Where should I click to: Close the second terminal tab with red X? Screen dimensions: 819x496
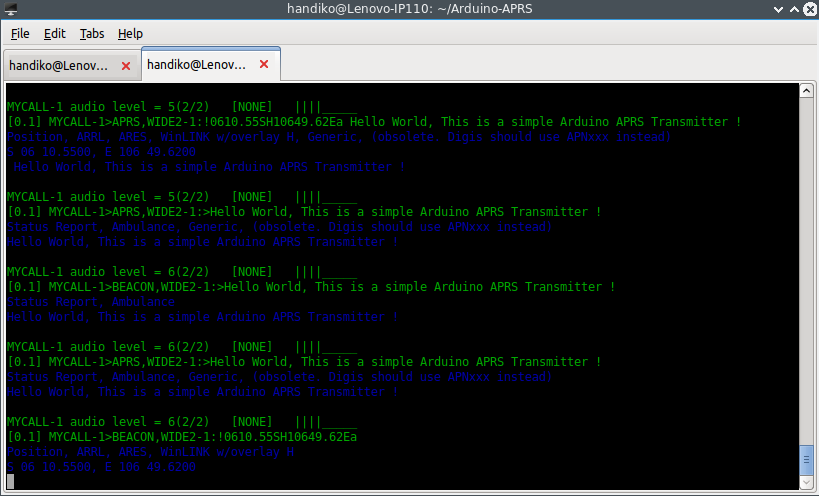pyautogui.click(x=264, y=64)
